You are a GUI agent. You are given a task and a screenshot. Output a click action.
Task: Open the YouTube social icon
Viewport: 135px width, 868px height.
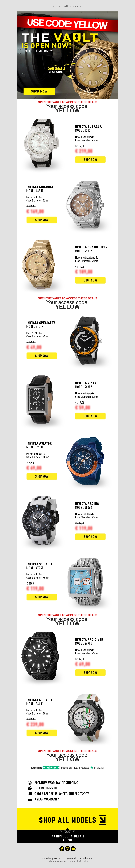(x=73, y=849)
